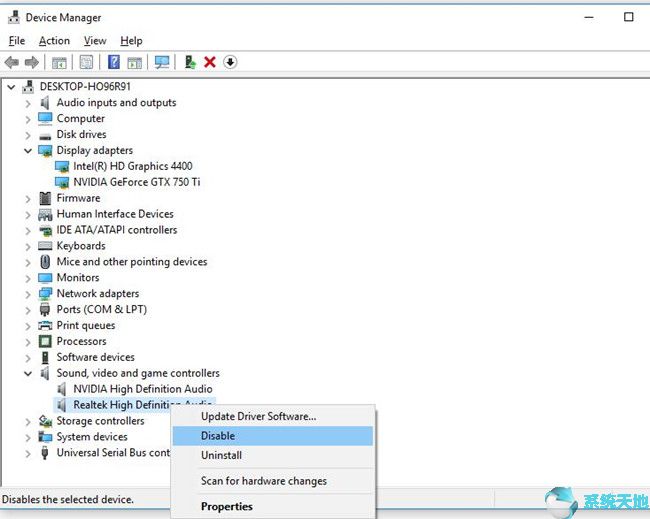Select the NVIDIA High Definition Audio device
The height and width of the screenshot is (519, 650).
(x=142, y=389)
